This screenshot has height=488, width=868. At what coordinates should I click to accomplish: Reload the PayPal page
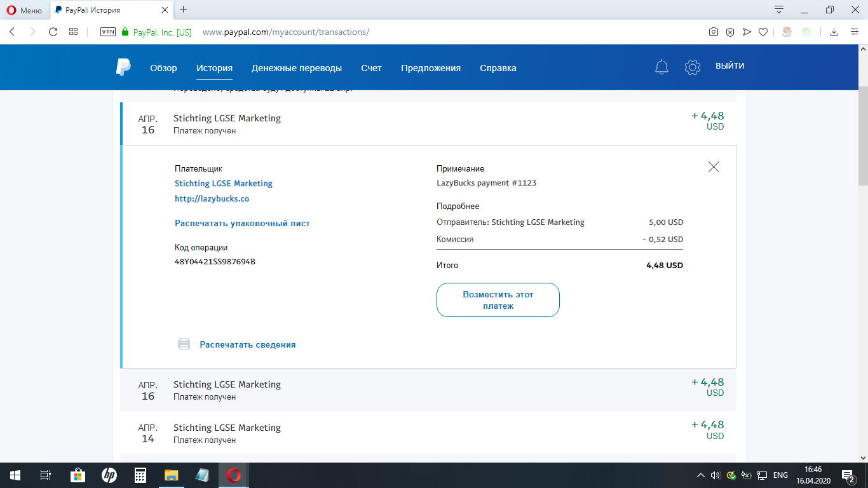pos(53,32)
